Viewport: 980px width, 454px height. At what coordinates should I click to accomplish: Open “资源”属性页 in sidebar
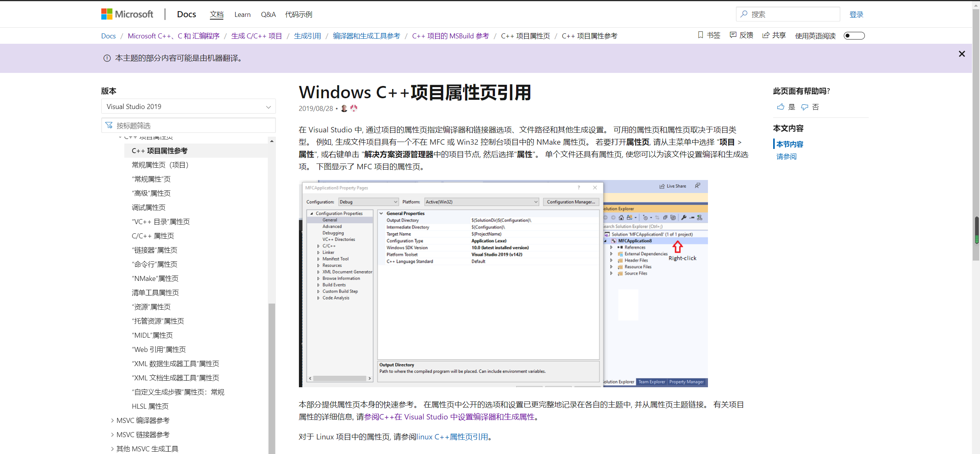(151, 307)
